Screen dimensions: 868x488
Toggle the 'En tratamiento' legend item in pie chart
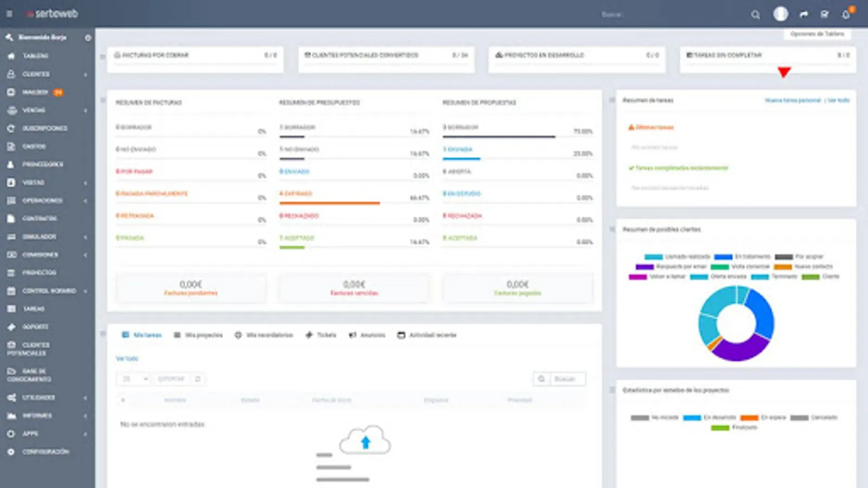coord(742,256)
